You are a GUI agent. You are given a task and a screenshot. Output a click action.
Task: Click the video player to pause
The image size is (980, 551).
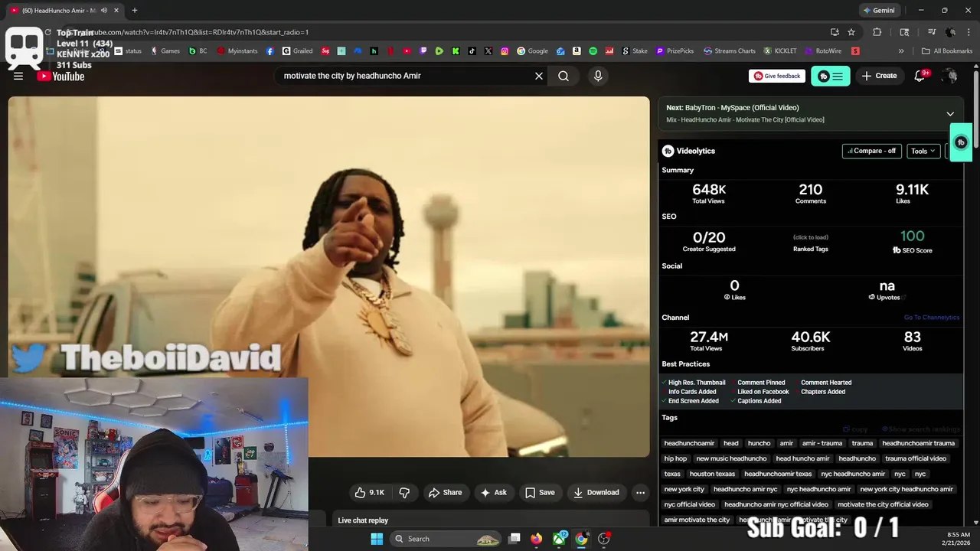pyautogui.click(x=328, y=276)
